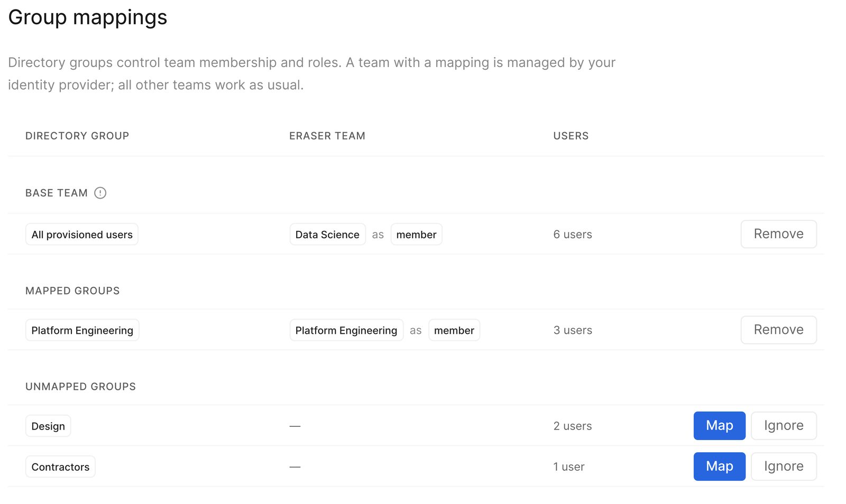Image resolution: width=846 pixels, height=504 pixels.
Task: Click the Base Team info icon
Action: [x=100, y=193]
